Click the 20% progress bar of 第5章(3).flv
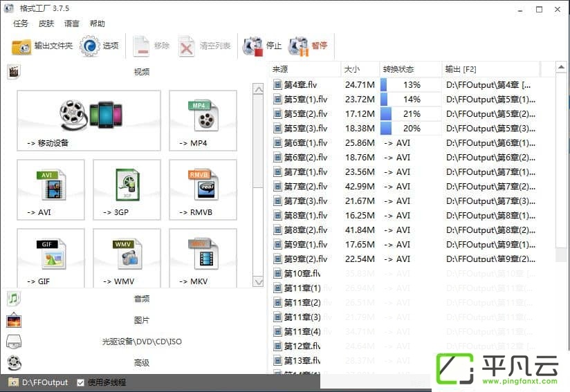 pos(411,129)
